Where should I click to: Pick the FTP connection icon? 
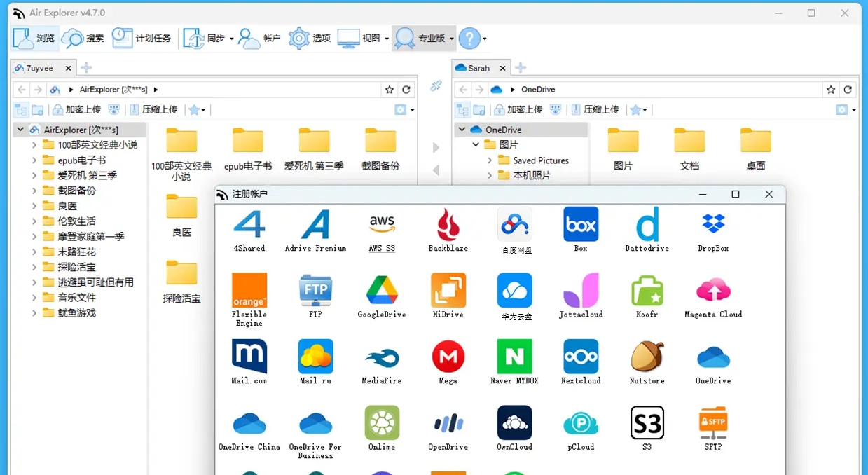(315, 290)
